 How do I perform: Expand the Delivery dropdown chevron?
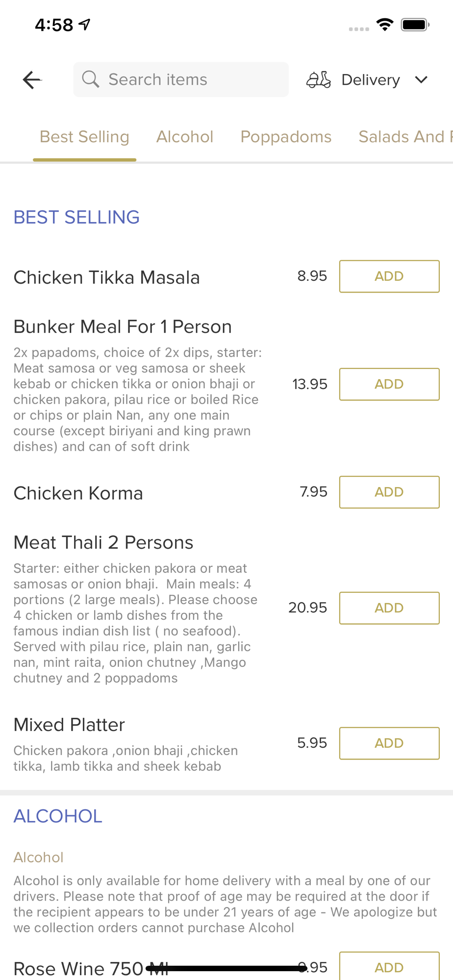click(x=422, y=79)
